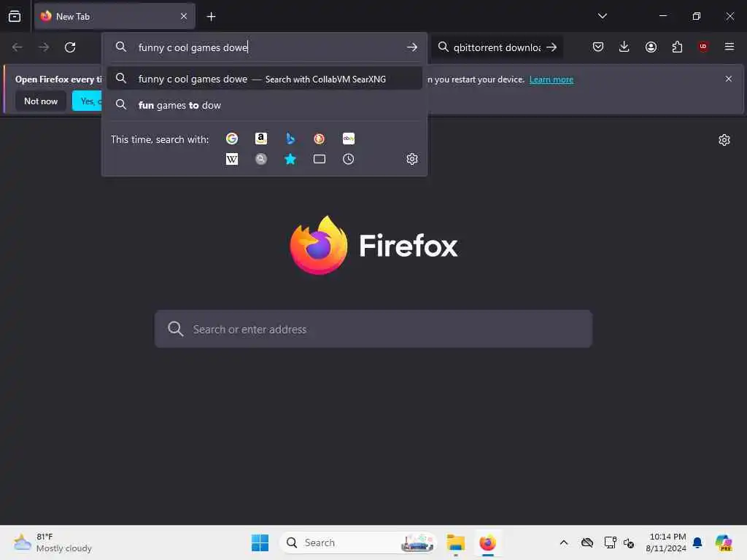Open the weather widget showing 81°F

pos(53,542)
